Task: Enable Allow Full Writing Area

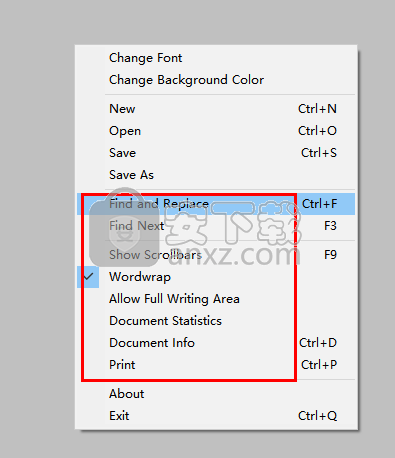Action: tap(216, 299)
